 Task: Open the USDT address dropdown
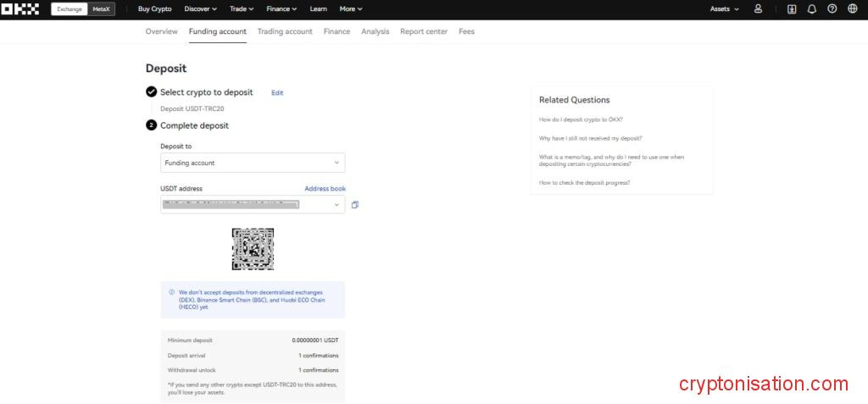click(x=337, y=205)
